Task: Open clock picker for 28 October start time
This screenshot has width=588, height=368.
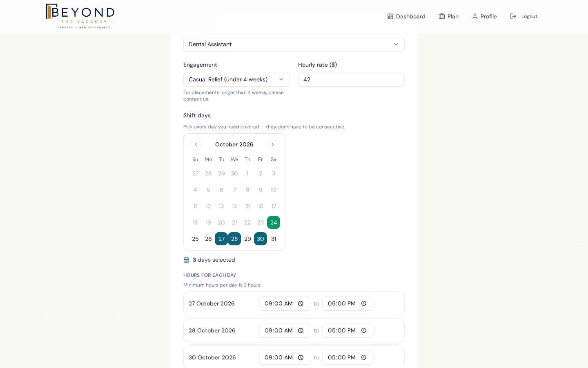Action: tap(301, 330)
